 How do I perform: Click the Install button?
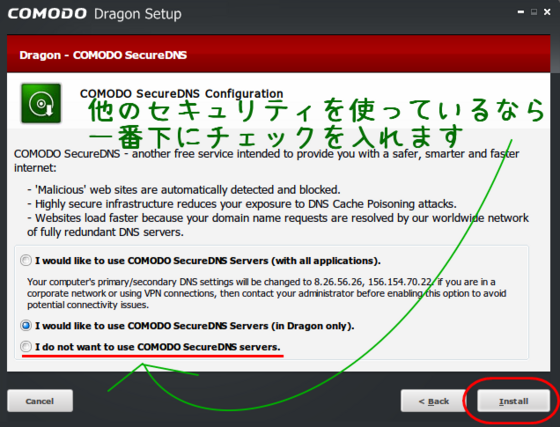[x=514, y=401]
